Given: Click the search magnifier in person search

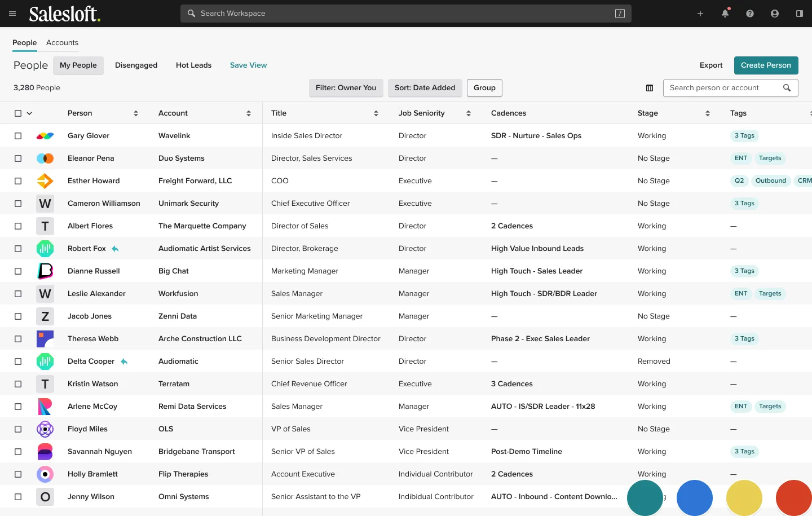Looking at the screenshot, I should coord(787,88).
